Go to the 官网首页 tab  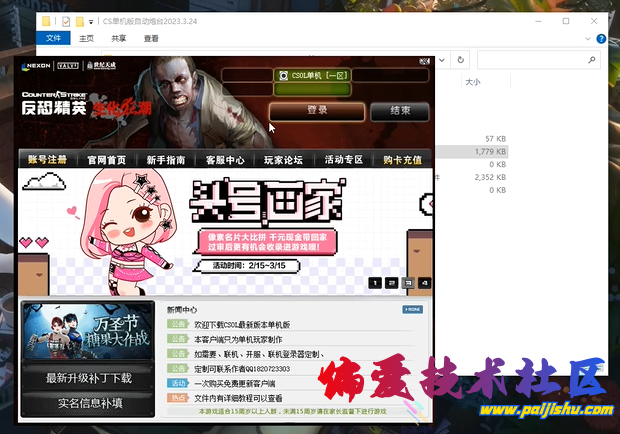click(107, 160)
